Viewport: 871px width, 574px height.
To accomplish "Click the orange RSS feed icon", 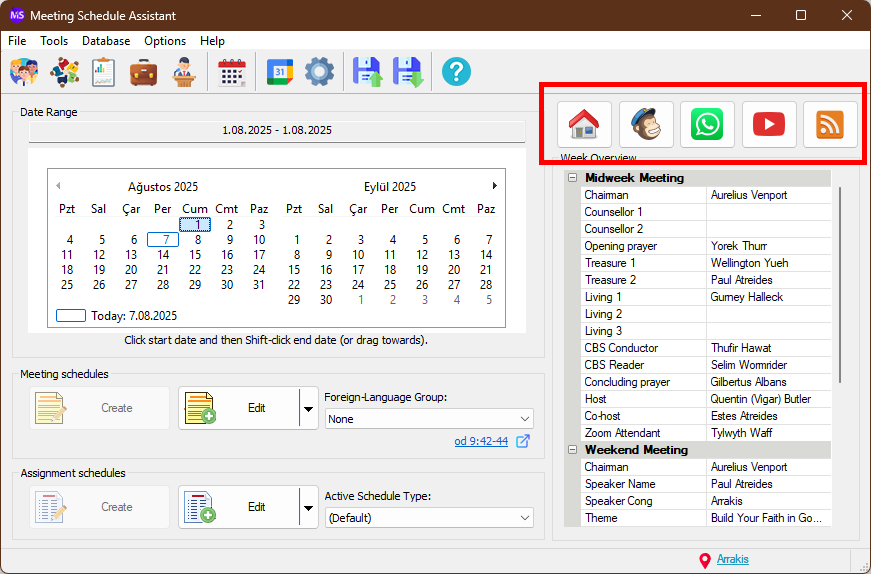I will coord(830,124).
